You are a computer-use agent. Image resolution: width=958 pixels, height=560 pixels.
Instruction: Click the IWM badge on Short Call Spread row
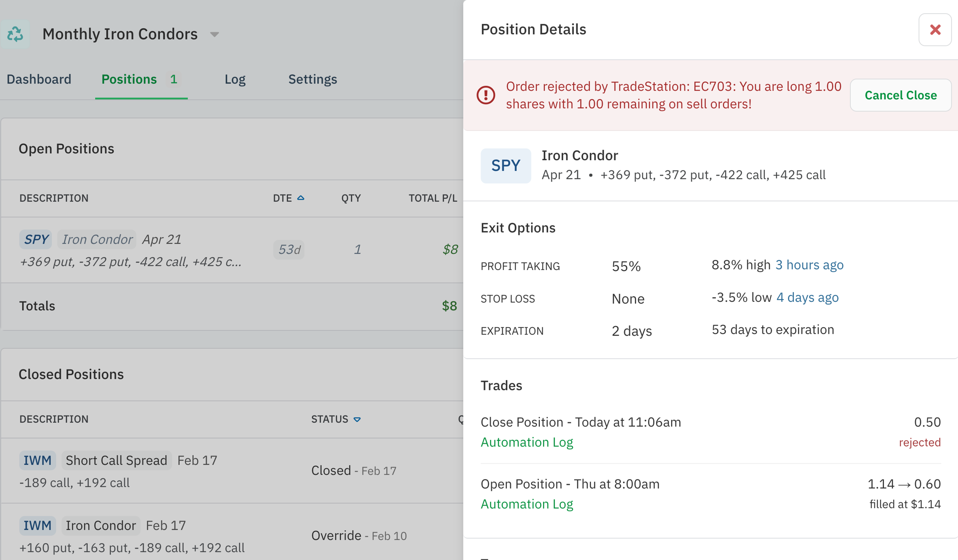coord(37,460)
